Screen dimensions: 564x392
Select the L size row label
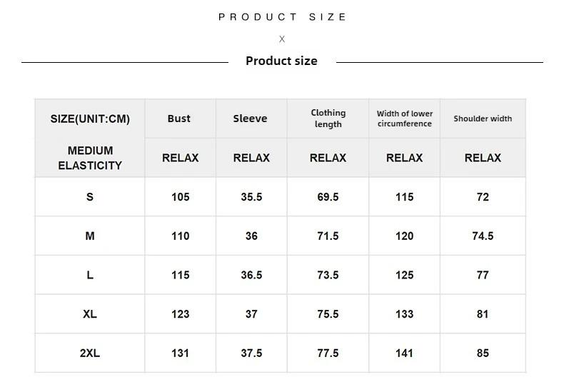[90, 275]
